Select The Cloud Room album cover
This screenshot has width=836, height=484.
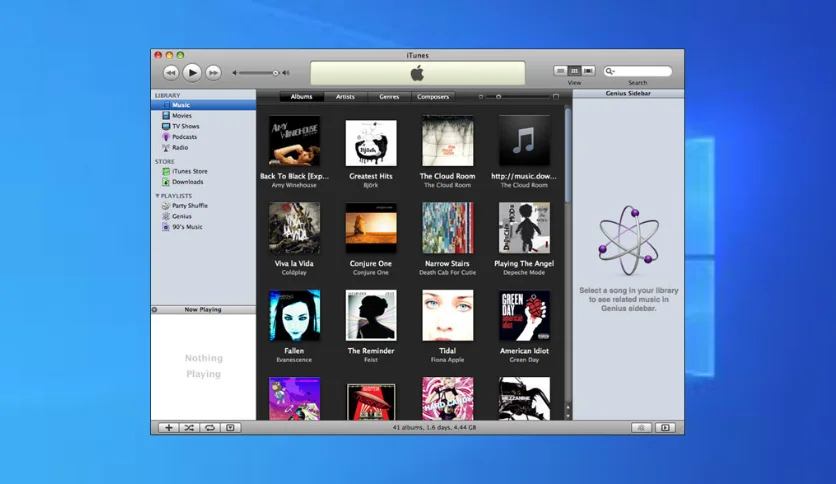447,141
